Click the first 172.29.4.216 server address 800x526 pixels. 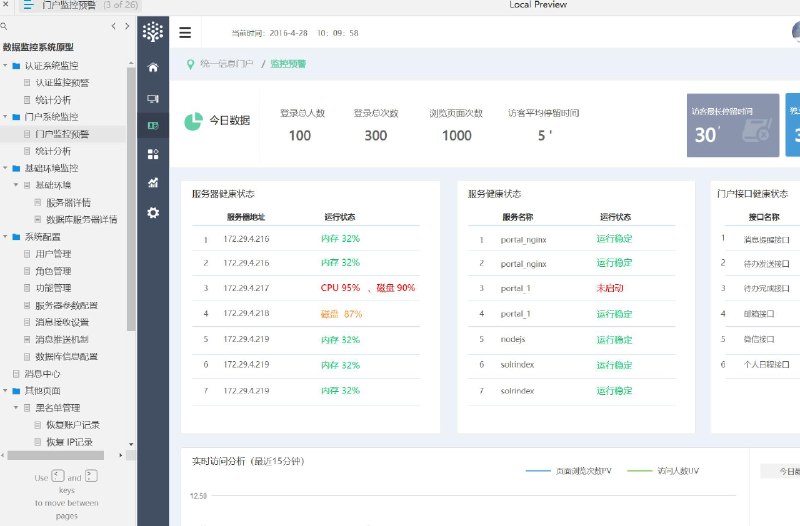click(246, 239)
